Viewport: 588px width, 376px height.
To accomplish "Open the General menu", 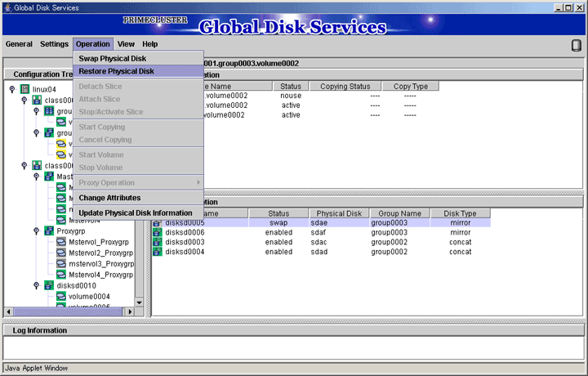I will [19, 44].
